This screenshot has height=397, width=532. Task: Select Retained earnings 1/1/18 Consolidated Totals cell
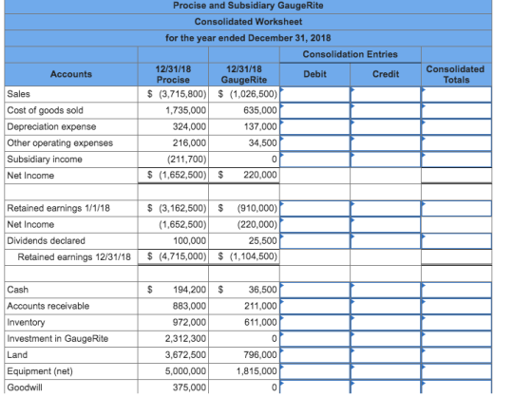pyautogui.click(x=457, y=208)
